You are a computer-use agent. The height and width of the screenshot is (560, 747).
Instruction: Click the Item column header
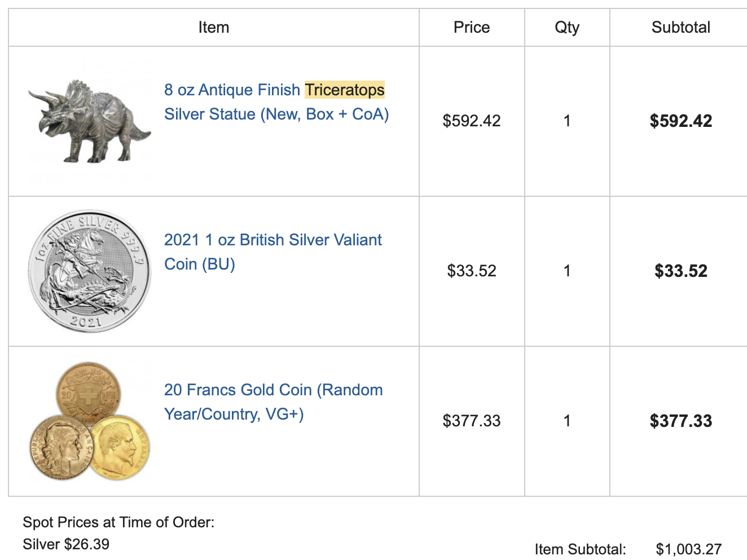pos(214,28)
